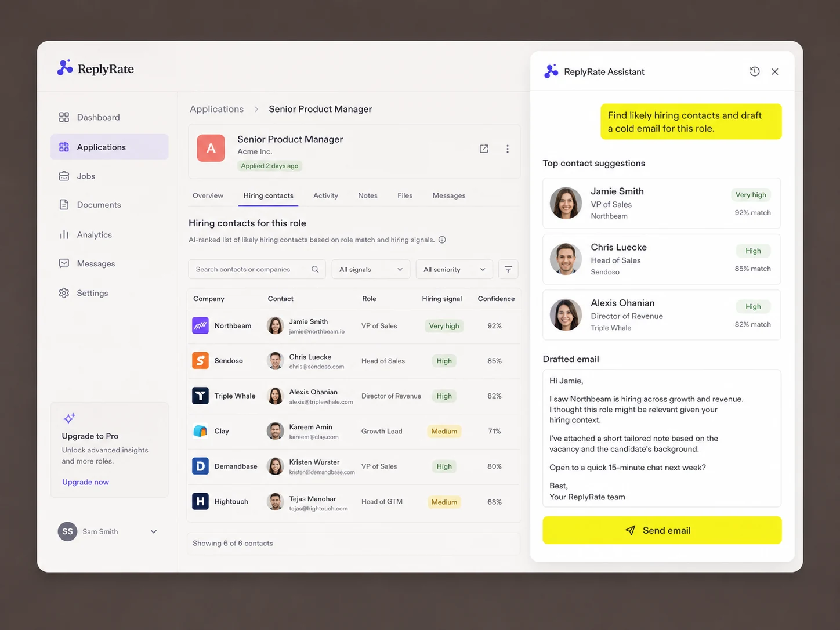Click the SS user avatar
This screenshot has width=840, height=630.
[67, 531]
